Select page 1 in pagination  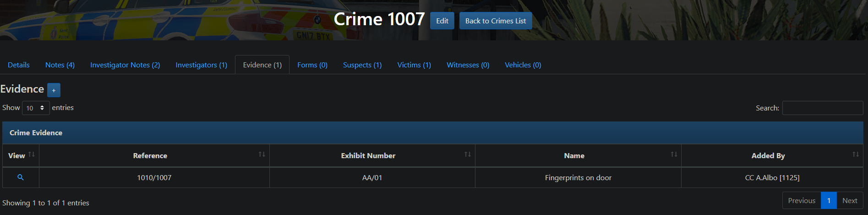tap(829, 201)
